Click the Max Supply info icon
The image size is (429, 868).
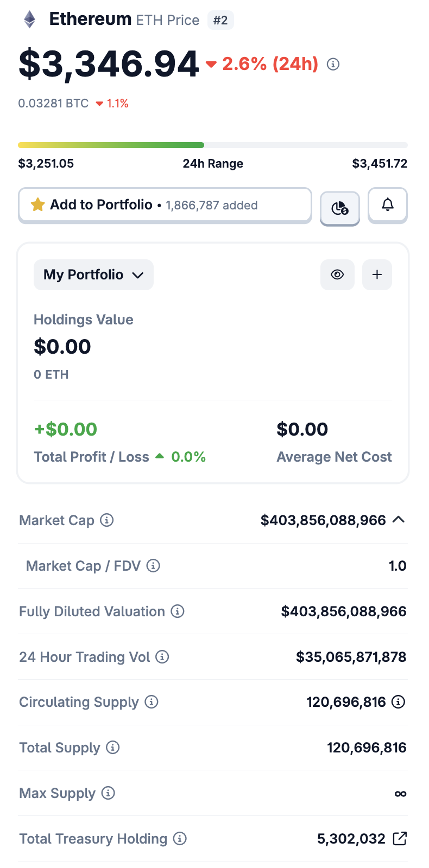pos(109,793)
